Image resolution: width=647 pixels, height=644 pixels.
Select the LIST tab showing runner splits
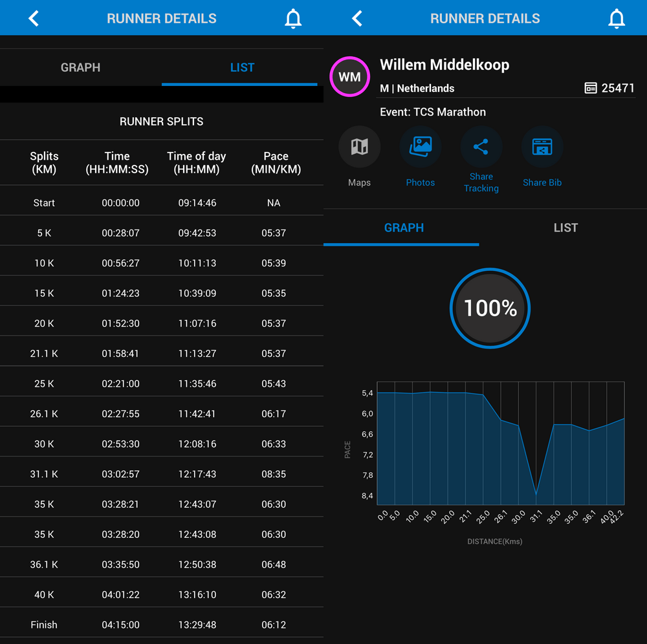tap(242, 67)
